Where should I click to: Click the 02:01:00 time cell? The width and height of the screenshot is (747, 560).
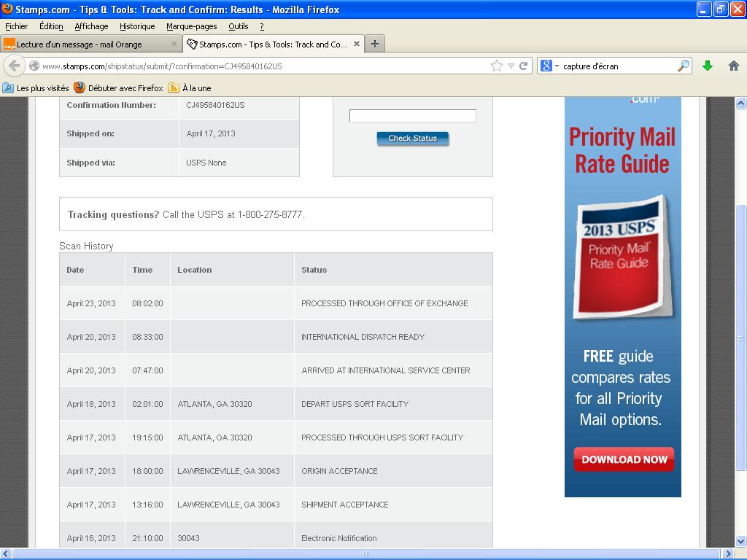pyautogui.click(x=147, y=404)
